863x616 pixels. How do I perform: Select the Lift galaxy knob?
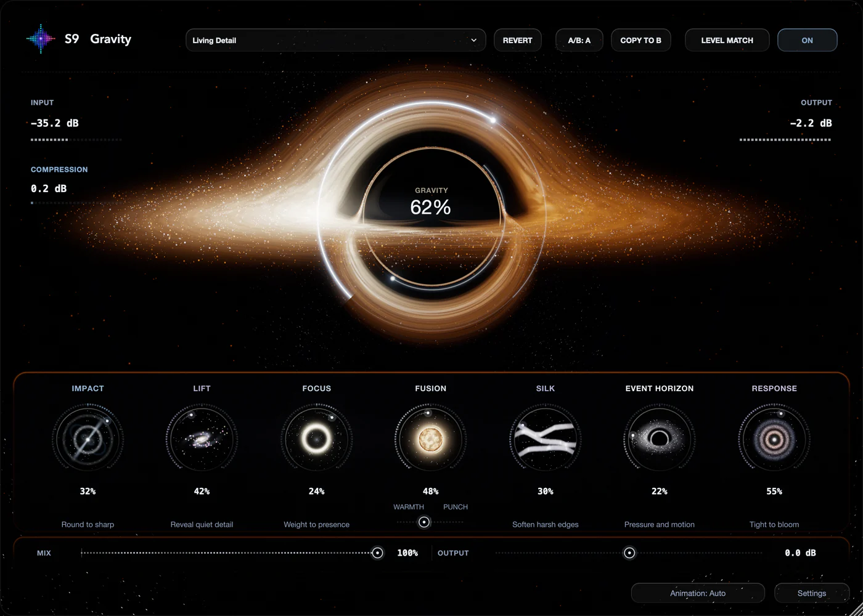click(x=202, y=439)
